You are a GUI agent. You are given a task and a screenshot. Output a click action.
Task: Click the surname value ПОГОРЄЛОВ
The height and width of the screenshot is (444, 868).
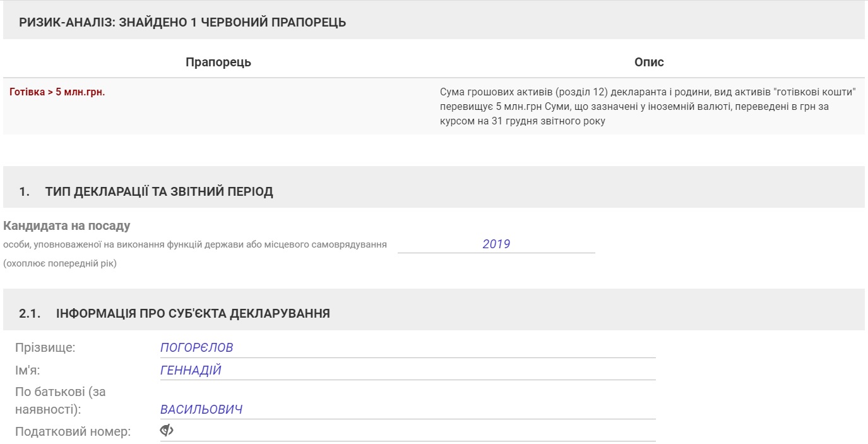pos(197,348)
